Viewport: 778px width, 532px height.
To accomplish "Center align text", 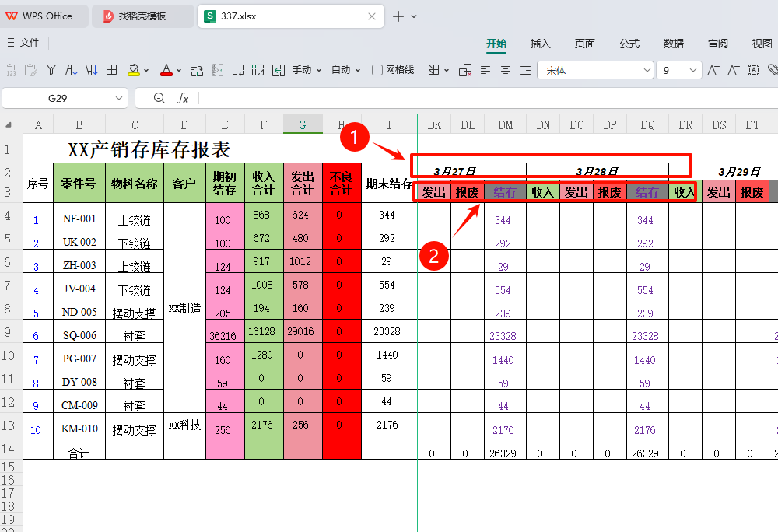I will tap(506, 71).
